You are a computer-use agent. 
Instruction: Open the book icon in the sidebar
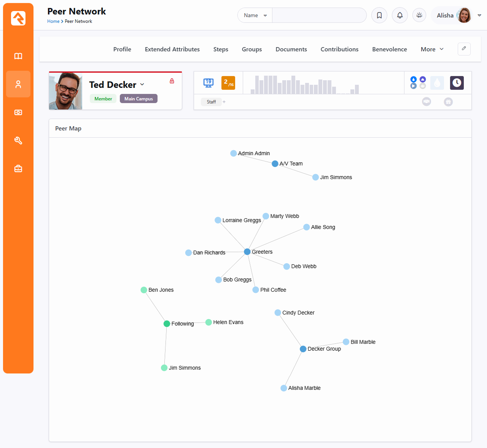(18, 56)
